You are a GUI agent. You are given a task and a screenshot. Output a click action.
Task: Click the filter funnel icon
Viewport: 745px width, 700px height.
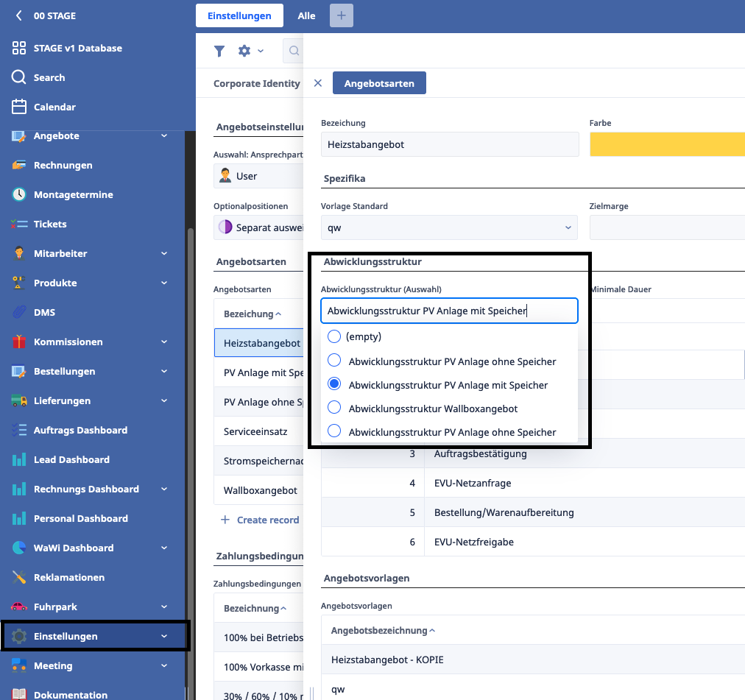coord(219,51)
